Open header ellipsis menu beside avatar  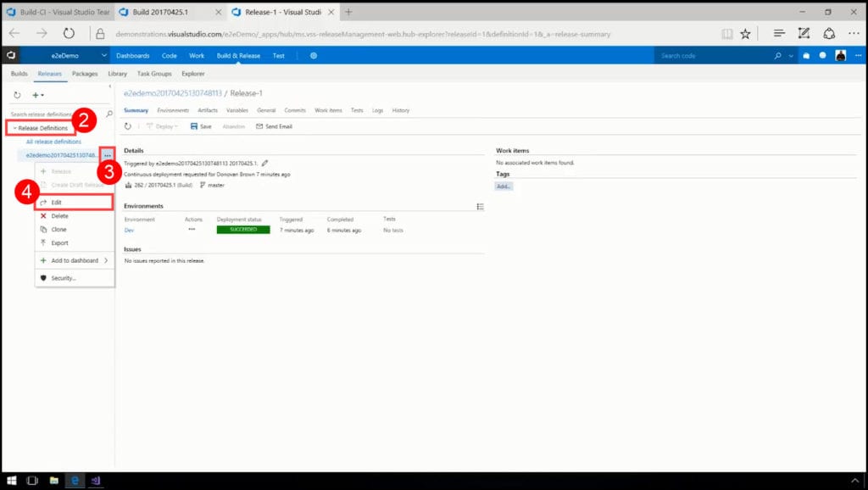click(858, 55)
